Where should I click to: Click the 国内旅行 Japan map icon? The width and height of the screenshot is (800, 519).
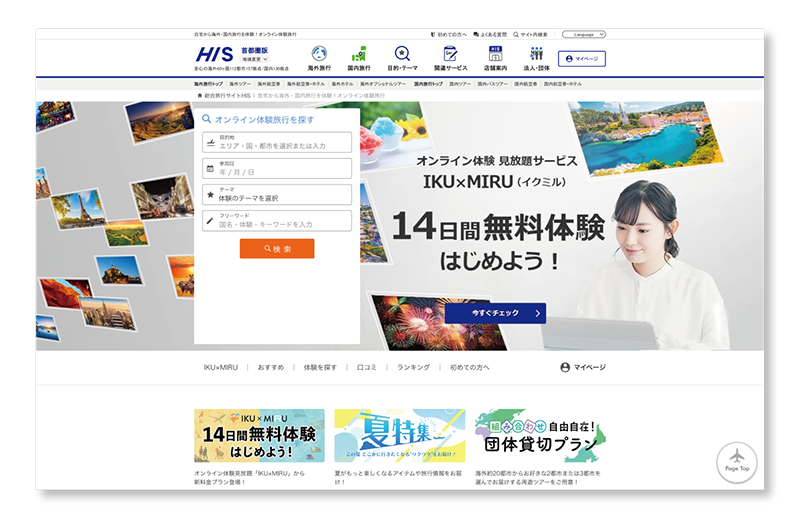[x=359, y=54]
